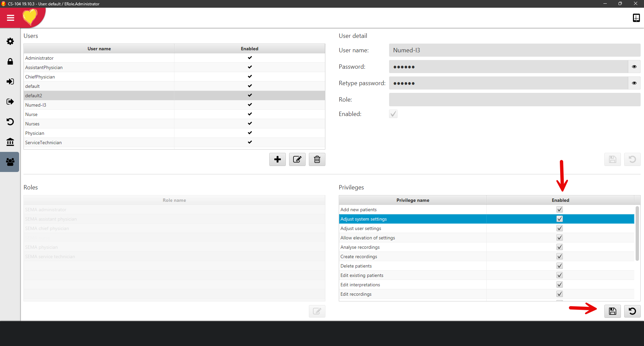Show password using the eye icon
Viewport: 644px width, 346px height.
coord(634,67)
